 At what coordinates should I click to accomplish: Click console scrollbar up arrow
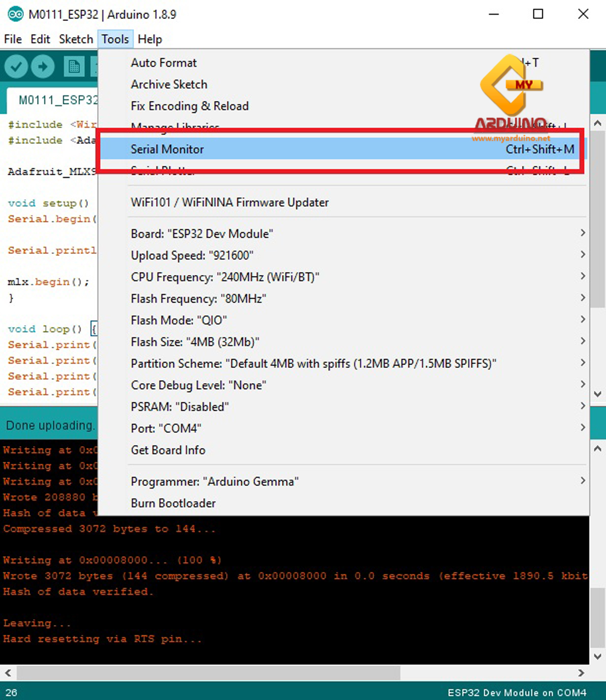[x=598, y=449]
